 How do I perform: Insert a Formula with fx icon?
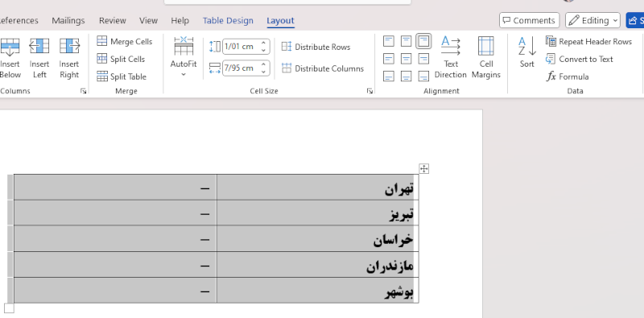pyautogui.click(x=568, y=76)
